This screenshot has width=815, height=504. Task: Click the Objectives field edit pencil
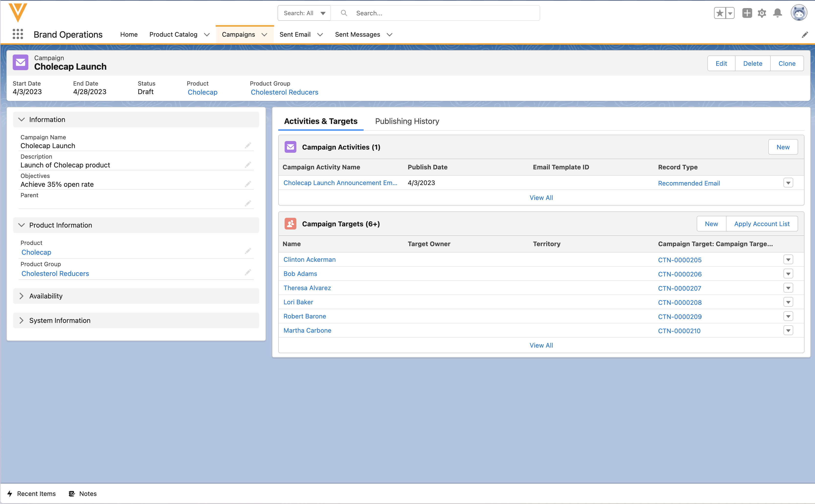248,184
